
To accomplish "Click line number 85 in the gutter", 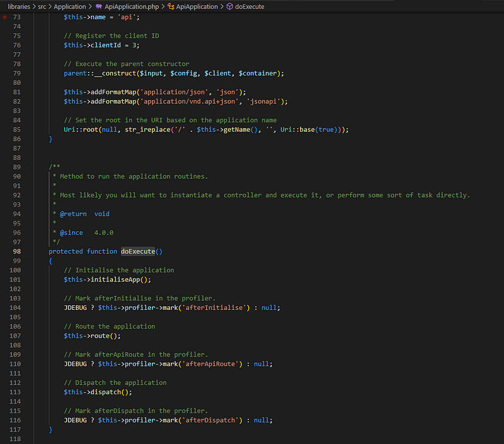I will tap(17, 130).
